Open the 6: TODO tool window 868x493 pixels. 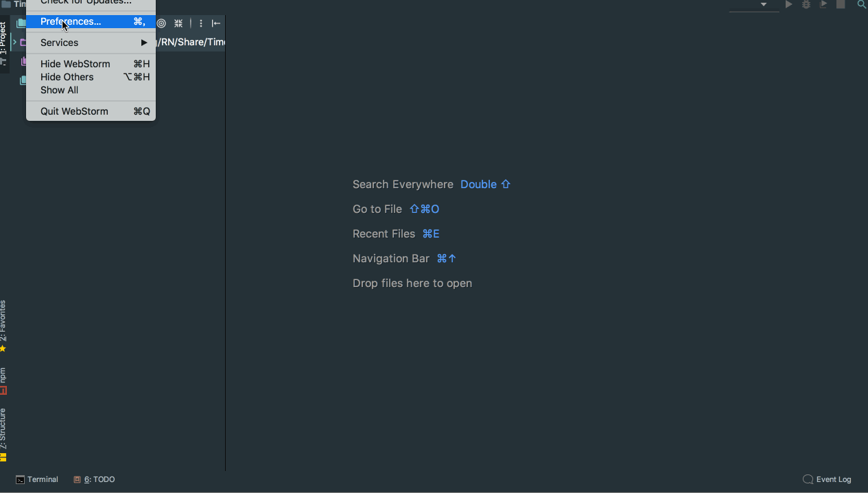[95, 479]
